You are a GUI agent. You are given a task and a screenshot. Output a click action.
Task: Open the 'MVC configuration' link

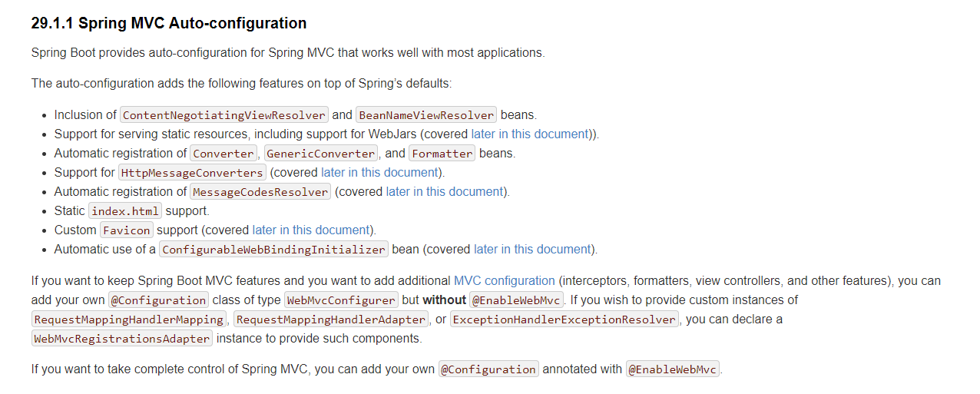click(x=504, y=280)
